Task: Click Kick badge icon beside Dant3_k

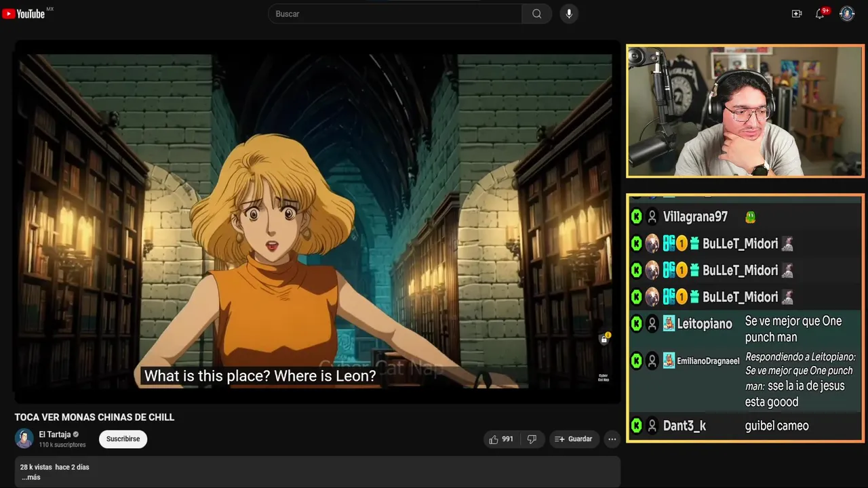Action: (636, 426)
